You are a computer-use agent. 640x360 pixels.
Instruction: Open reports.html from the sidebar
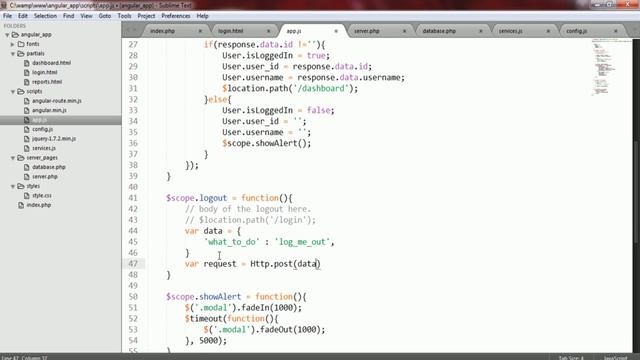[47, 82]
